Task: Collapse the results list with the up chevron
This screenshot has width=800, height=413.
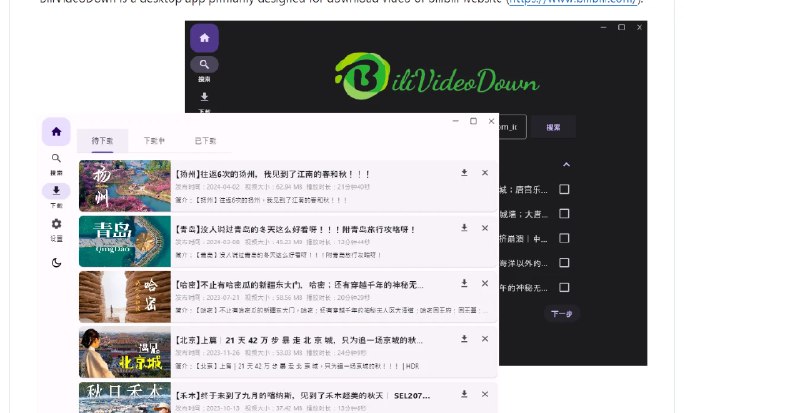Action: coord(566,164)
